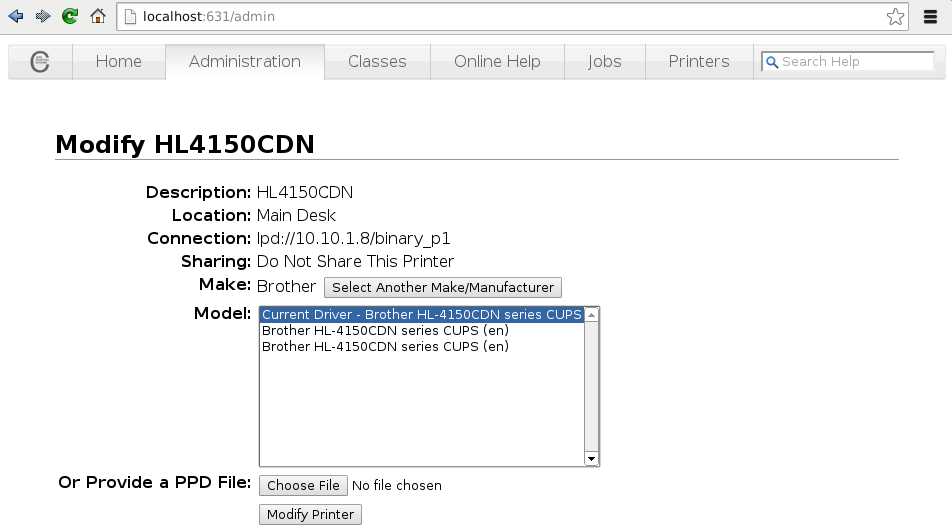The height and width of the screenshot is (532, 952).
Task: Select the Current Driver model entry
Action: point(422,315)
